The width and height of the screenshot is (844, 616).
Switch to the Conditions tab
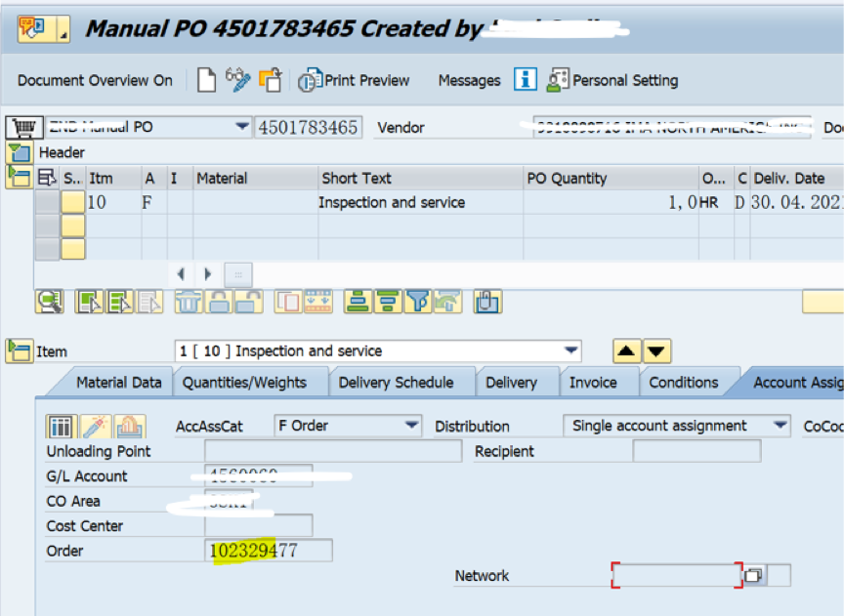click(684, 383)
